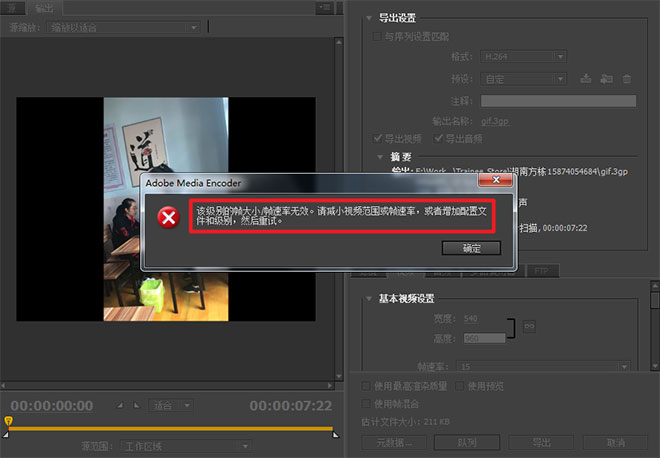
Task: Click the 确定 button in error dialog
Action: click(470, 248)
